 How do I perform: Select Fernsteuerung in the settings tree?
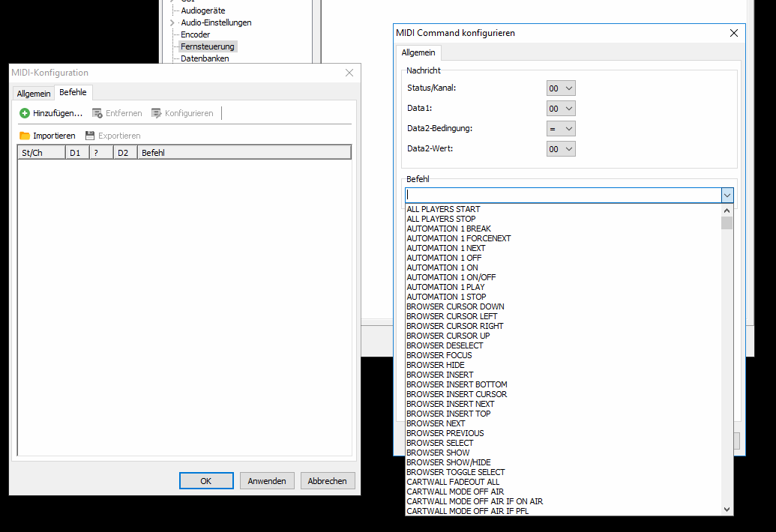[207, 46]
